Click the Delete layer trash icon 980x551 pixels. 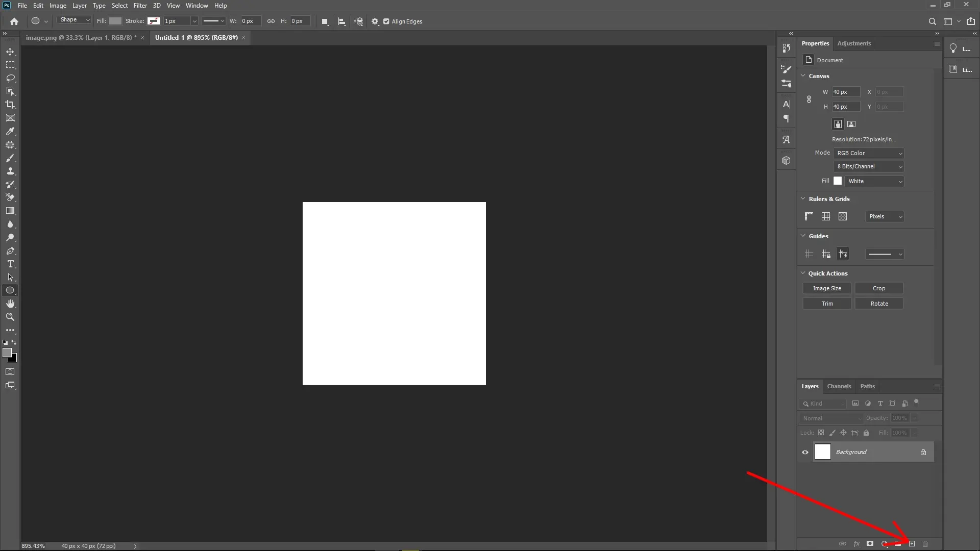pyautogui.click(x=925, y=544)
